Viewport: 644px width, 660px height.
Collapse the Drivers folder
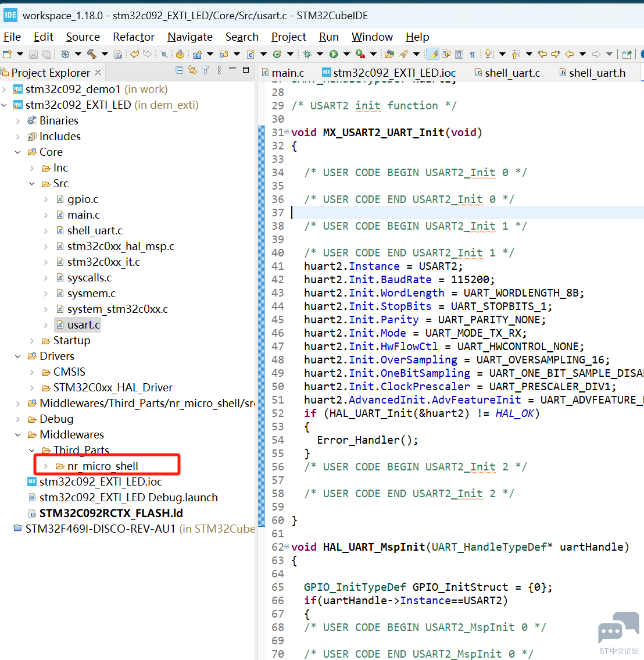click(18, 356)
